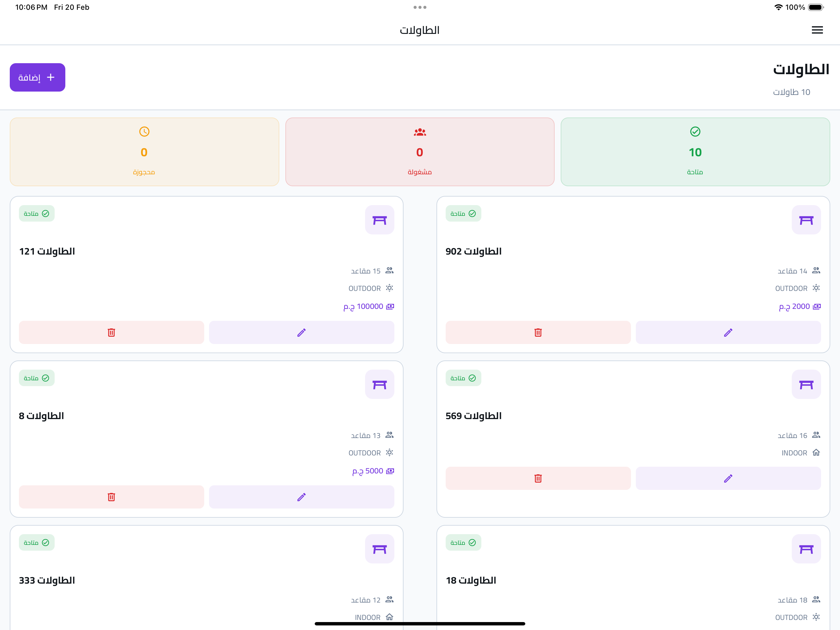This screenshot has height=630, width=840.
Task: Tap the متاحة status badge on table 569
Action: click(463, 378)
